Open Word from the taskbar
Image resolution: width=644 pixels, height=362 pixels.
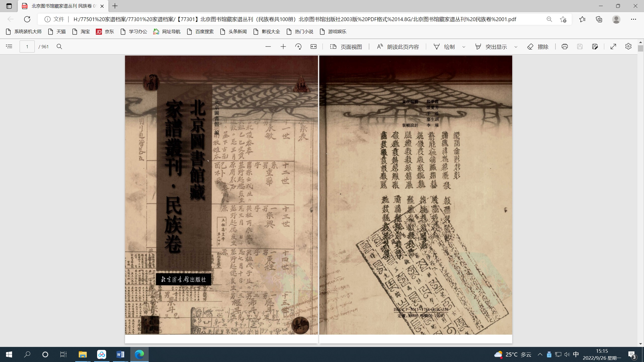(120, 354)
